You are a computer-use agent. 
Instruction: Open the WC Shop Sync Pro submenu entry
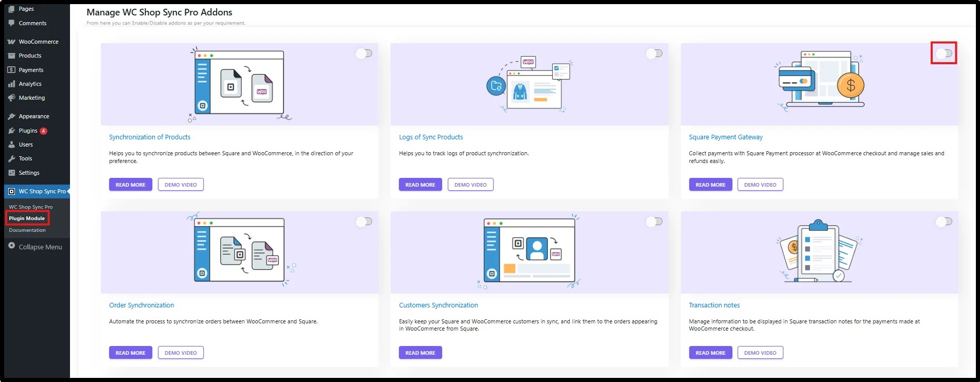(31, 207)
